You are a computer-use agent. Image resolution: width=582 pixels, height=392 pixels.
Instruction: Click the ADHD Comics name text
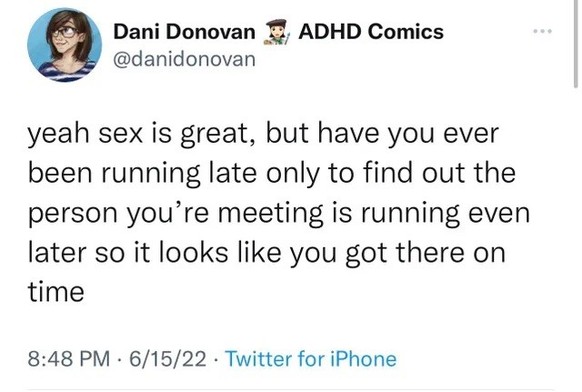(x=371, y=31)
